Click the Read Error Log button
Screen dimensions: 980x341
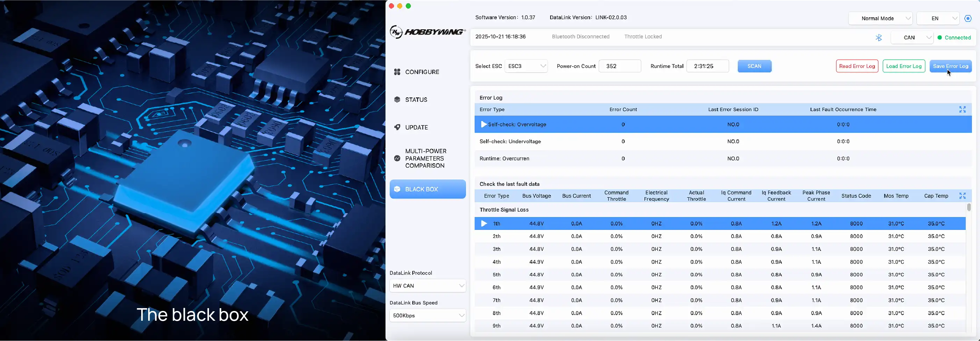[x=857, y=66]
